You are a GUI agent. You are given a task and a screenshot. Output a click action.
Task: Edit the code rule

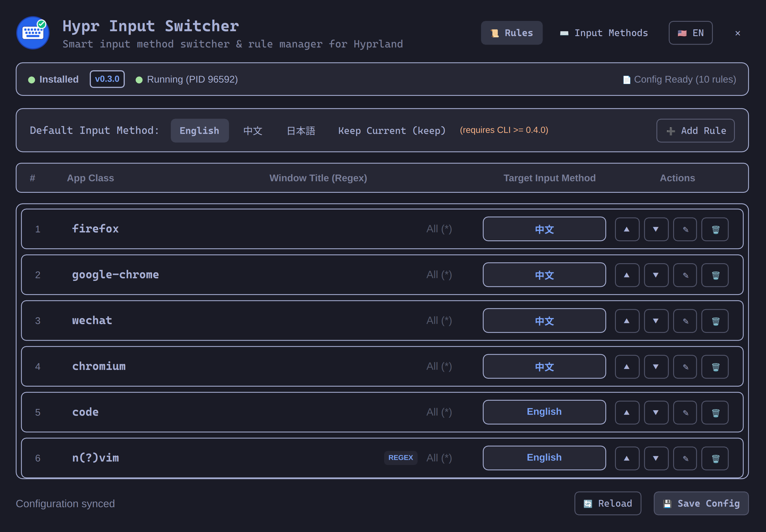(x=685, y=412)
